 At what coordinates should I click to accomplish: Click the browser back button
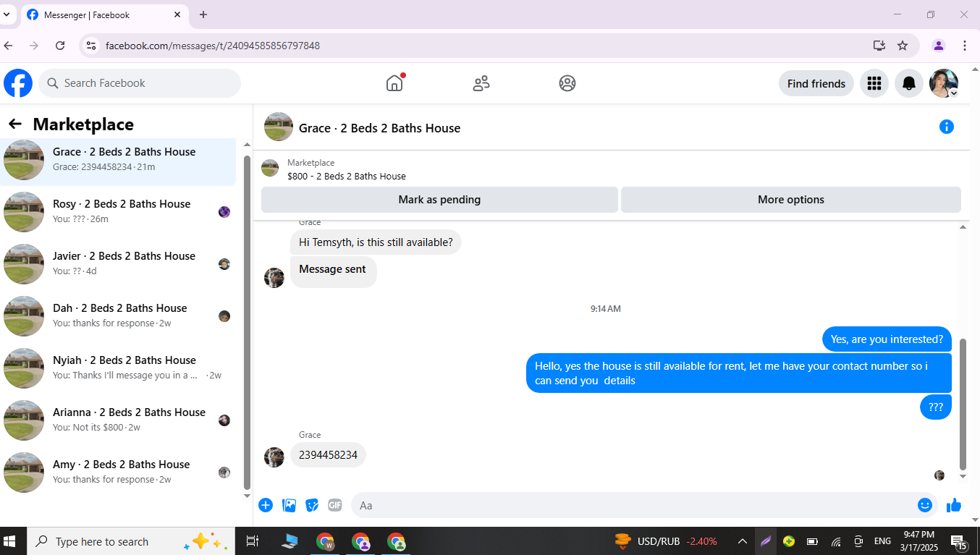point(9,46)
